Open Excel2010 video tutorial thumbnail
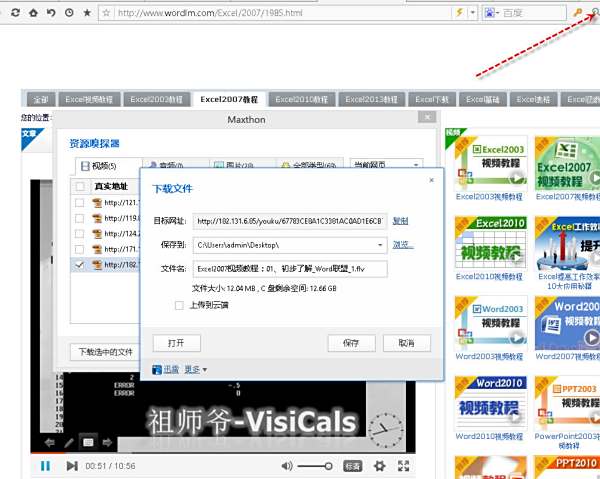Viewport: 600px width, 479px height. click(491, 243)
